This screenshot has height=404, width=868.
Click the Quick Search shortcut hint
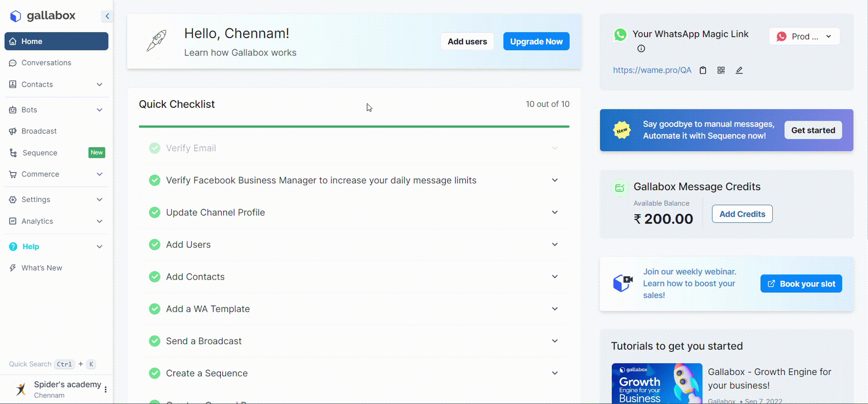coord(52,364)
